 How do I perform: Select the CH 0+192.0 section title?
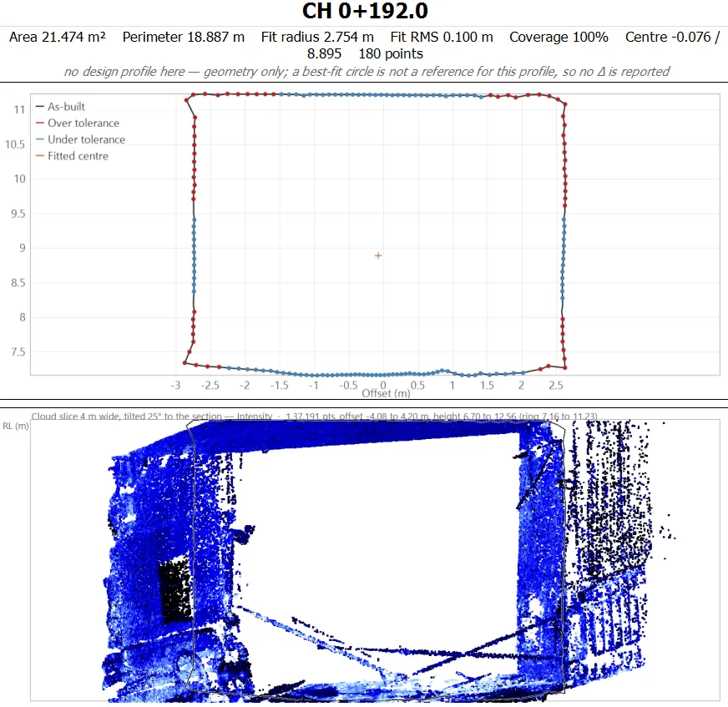coord(365,11)
